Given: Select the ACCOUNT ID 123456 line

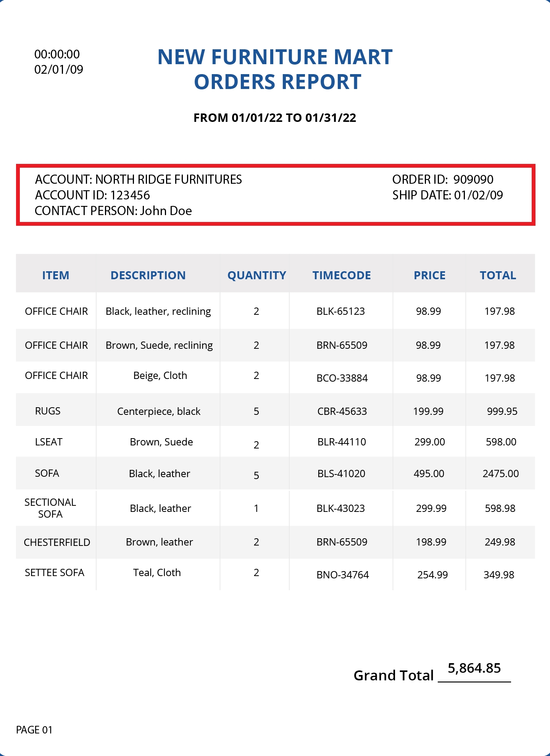Looking at the screenshot, I should [x=92, y=195].
